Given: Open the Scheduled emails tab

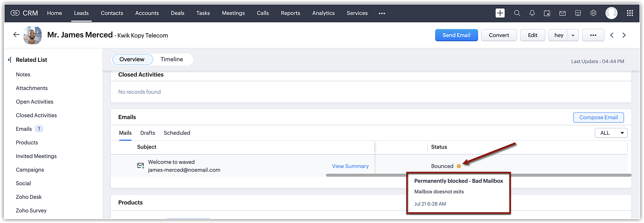Looking at the screenshot, I should [x=177, y=133].
